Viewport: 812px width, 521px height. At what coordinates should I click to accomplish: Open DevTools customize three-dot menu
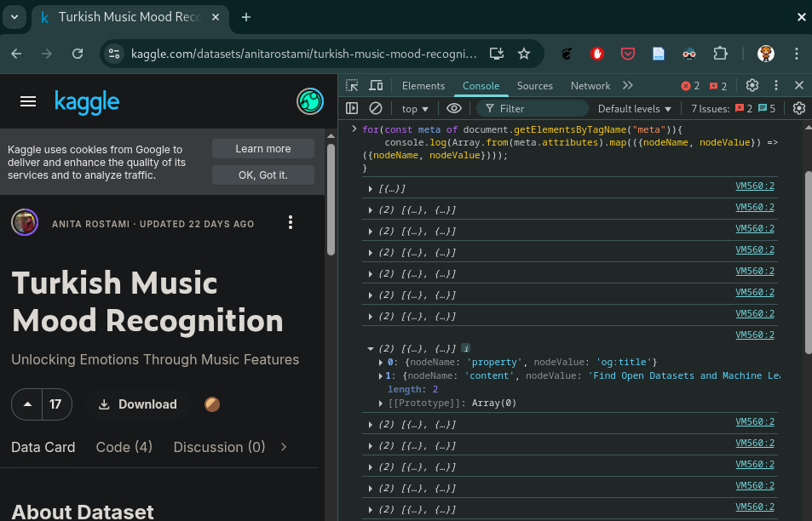[x=775, y=85]
